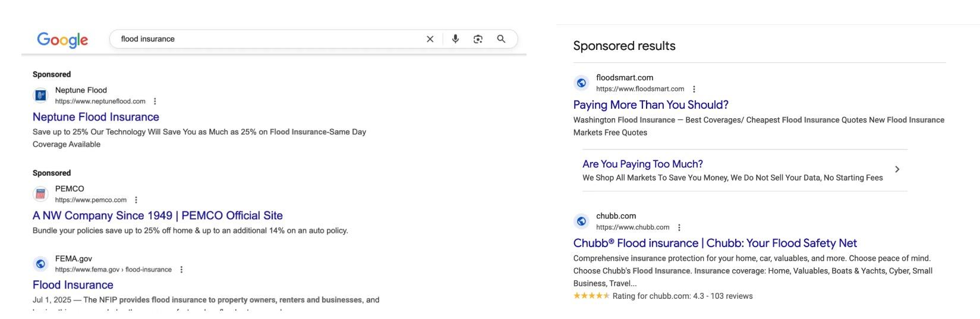
Task: Open three-dot menu beside chubb.com URL
Action: pyautogui.click(x=679, y=228)
